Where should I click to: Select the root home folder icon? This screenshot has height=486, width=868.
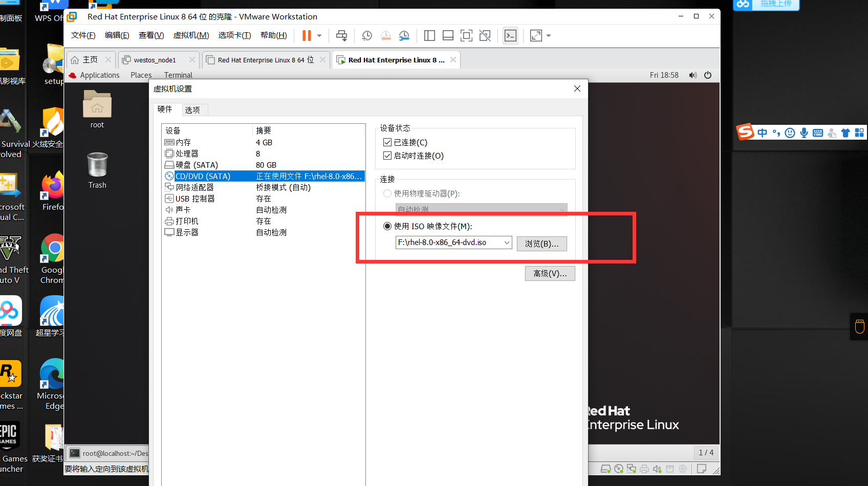tap(97, 109)
